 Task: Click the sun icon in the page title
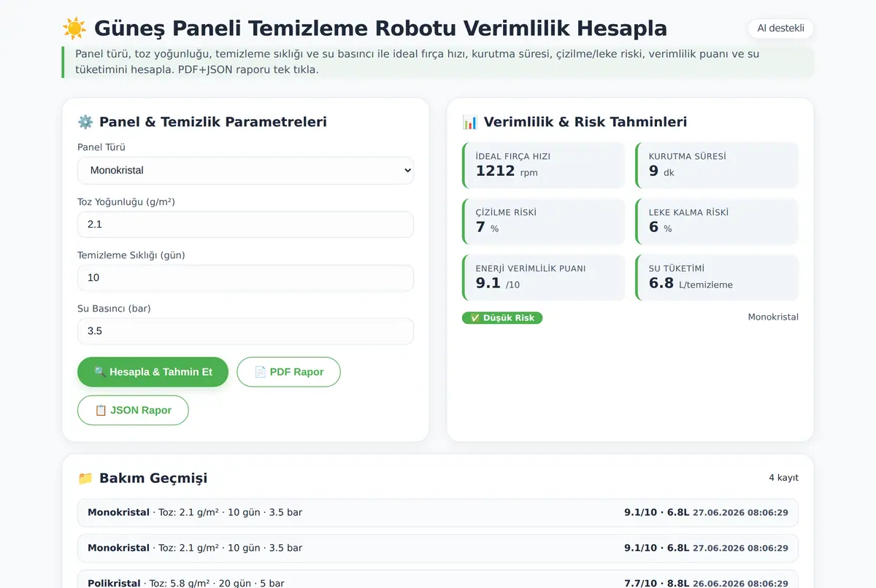point(74,28)
